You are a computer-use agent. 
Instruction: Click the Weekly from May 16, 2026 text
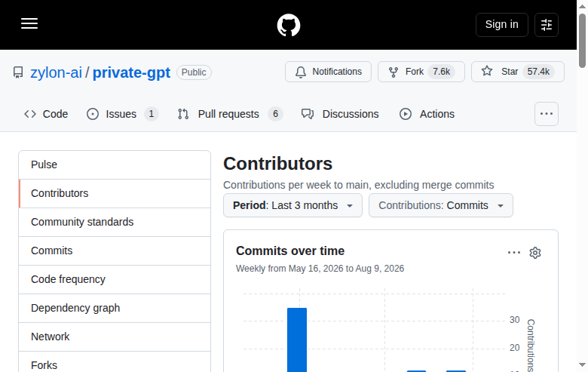click(x=320, y=269)
